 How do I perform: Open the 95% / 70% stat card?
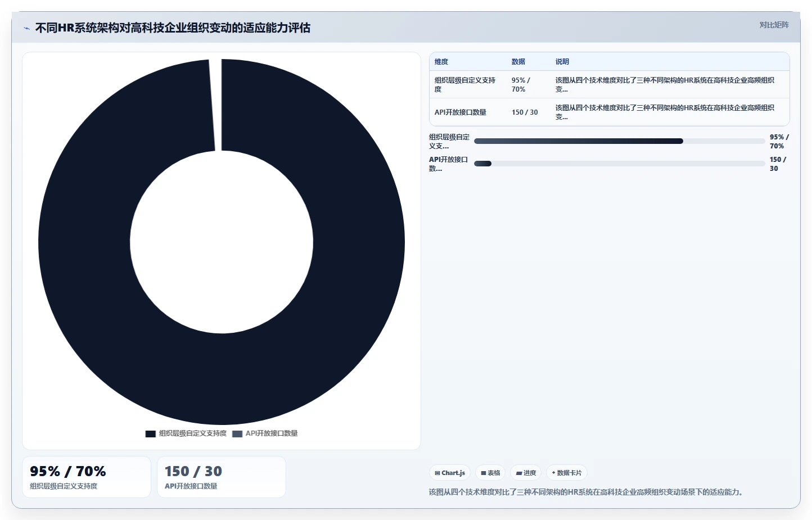pos(87,477)
